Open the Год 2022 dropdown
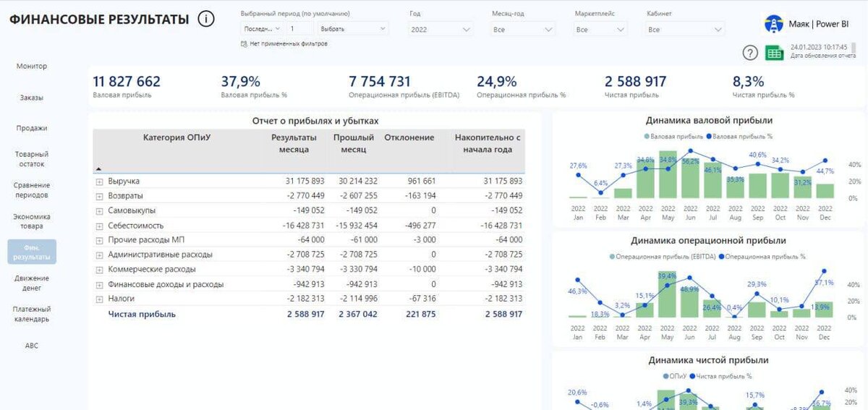 pyautogui.click(x=441, y=30)
